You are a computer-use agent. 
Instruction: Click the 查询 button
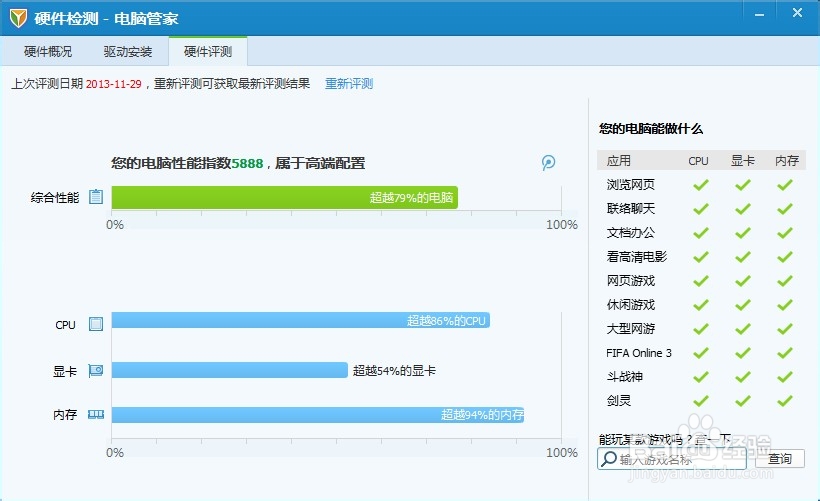[780, 459]
